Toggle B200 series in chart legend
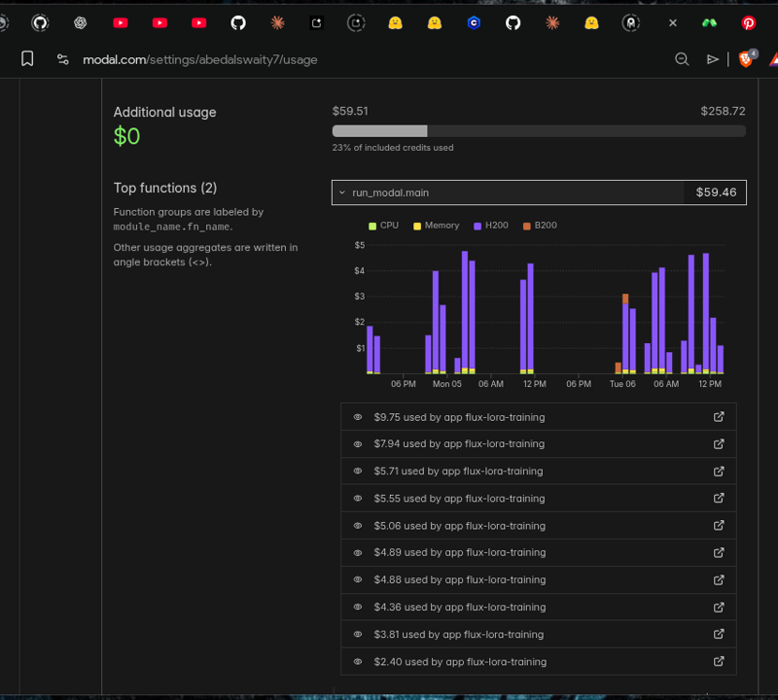This screenshot has width=778, height=700. 540,226
